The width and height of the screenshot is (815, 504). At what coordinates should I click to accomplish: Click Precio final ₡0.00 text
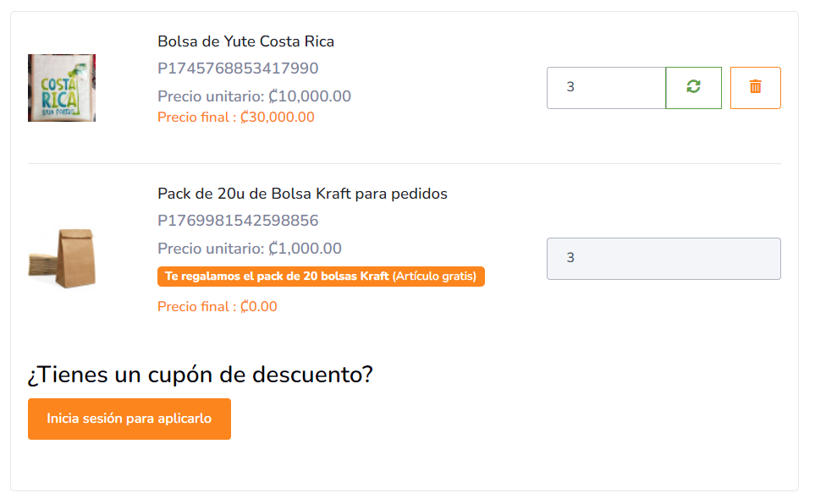217,306
